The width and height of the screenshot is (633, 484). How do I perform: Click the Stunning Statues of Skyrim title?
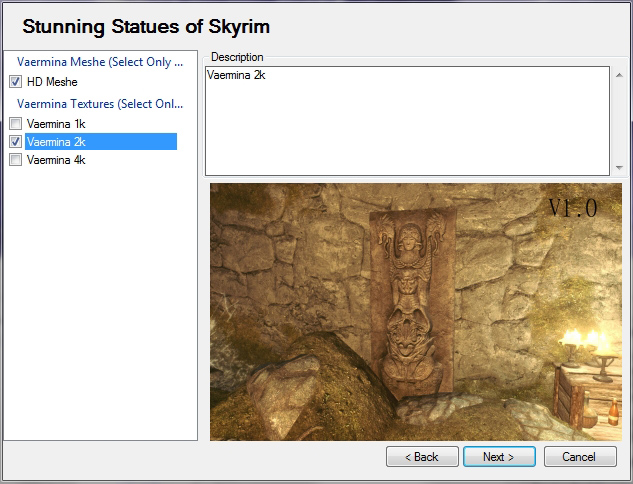click(146, 27)
